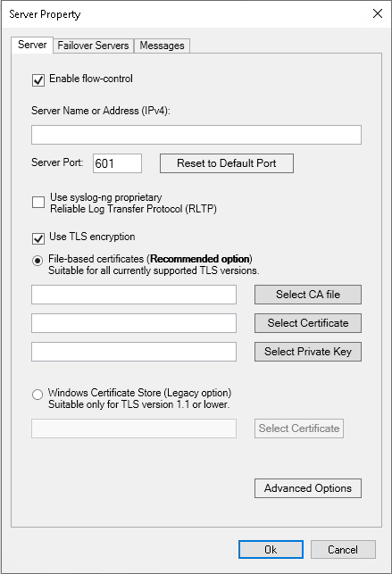Open the Messages tab
This screenshot has width=392, height=574.
[163, 46]
